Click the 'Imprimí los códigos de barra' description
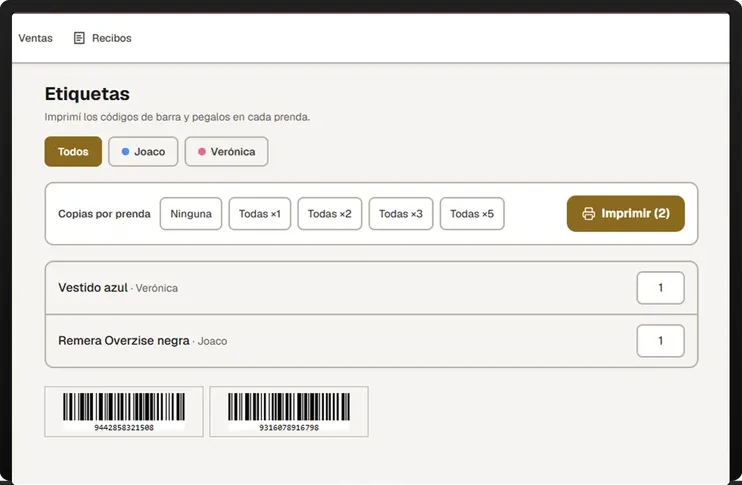Screen dimensions: 742x485 pyautogui.click(x=177, y=117)
